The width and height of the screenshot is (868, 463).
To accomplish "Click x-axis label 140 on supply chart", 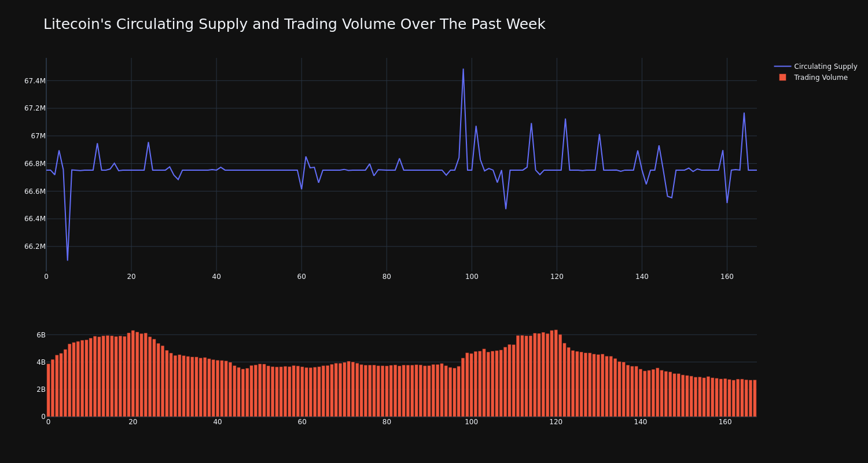I will (642, 277).
